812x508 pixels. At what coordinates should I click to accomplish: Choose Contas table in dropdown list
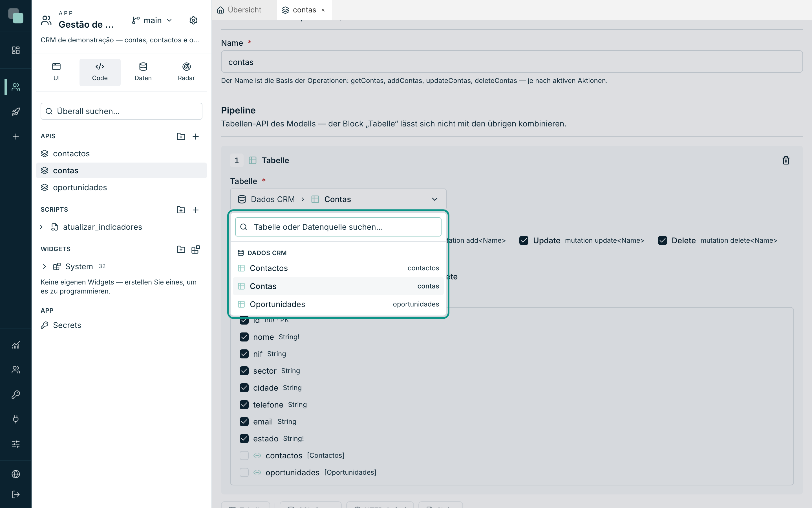338,286
